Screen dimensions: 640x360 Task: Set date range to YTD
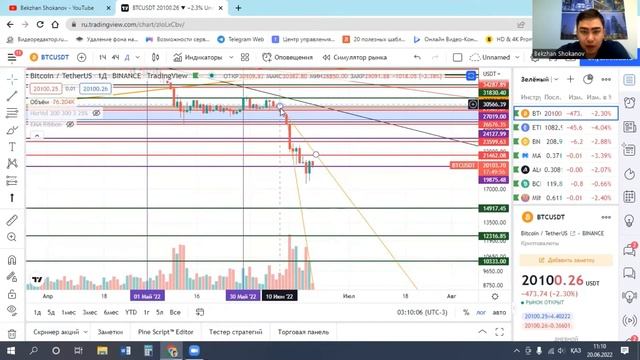tap(131, 312)
